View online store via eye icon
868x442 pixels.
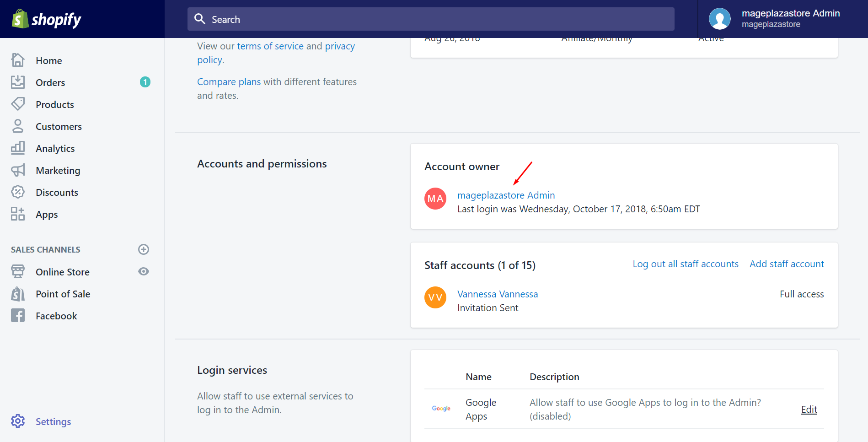pyautogui.click(x=144, y=271)
